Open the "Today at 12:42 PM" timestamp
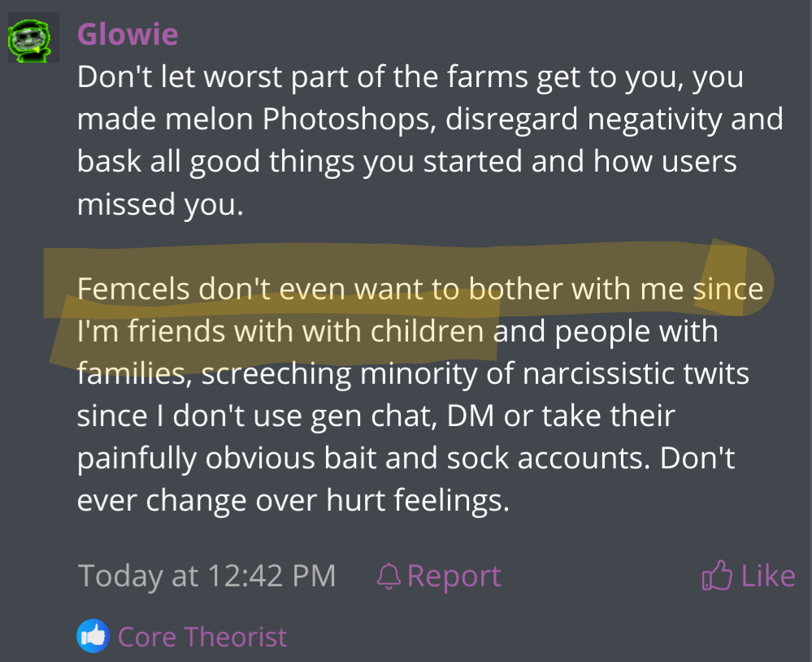Viewport: 812px width, 662px height. [206, 576]
